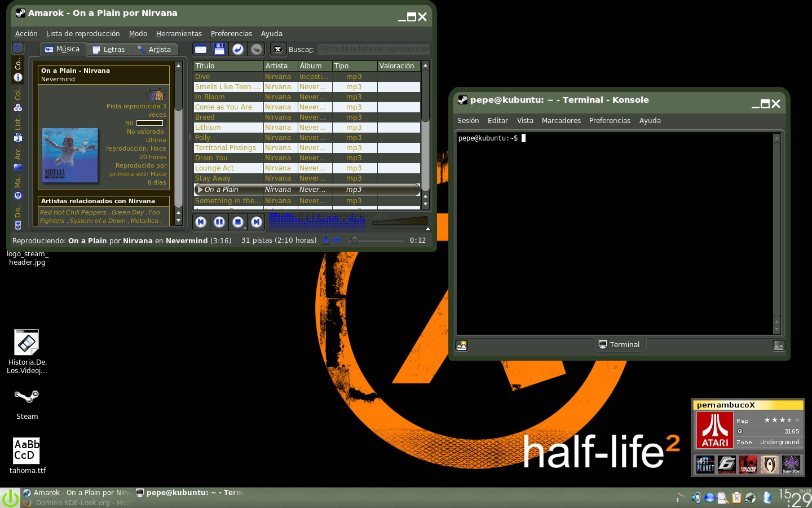Switch to the Música tab
The image size is (812, 508).
point(63,49)
